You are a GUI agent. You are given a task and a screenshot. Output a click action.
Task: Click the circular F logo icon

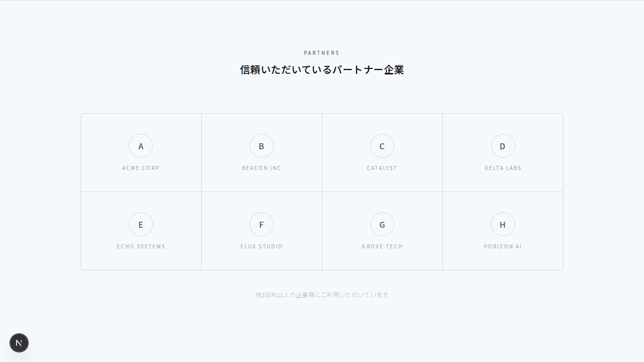pyautogui.click(x=262, y=224)
